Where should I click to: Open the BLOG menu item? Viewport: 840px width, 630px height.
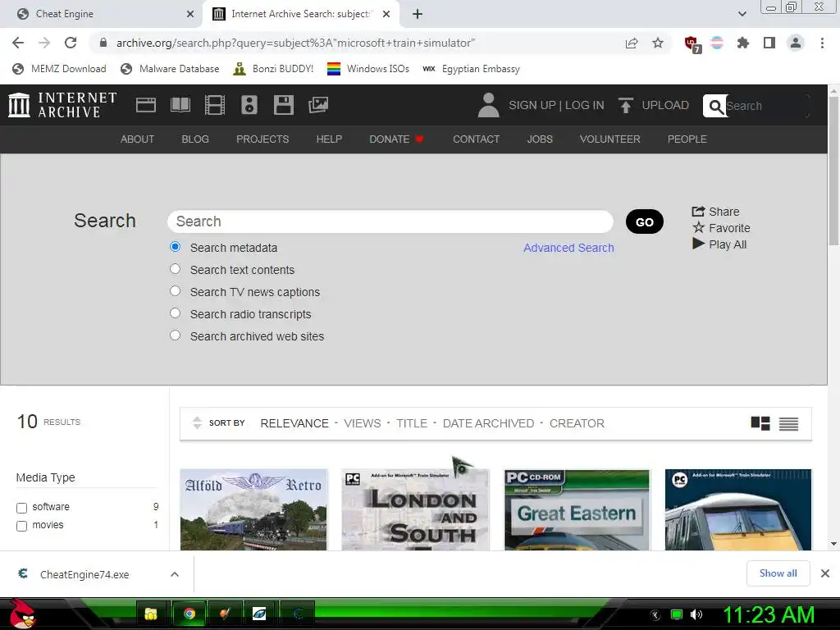[x=195, y=139]
